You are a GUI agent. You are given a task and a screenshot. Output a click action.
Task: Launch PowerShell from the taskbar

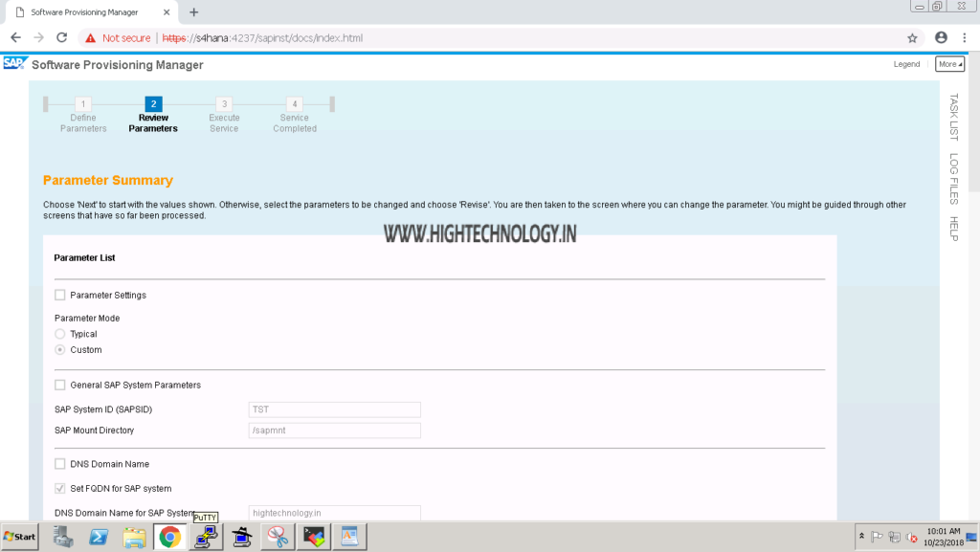[x=99, y=537]
